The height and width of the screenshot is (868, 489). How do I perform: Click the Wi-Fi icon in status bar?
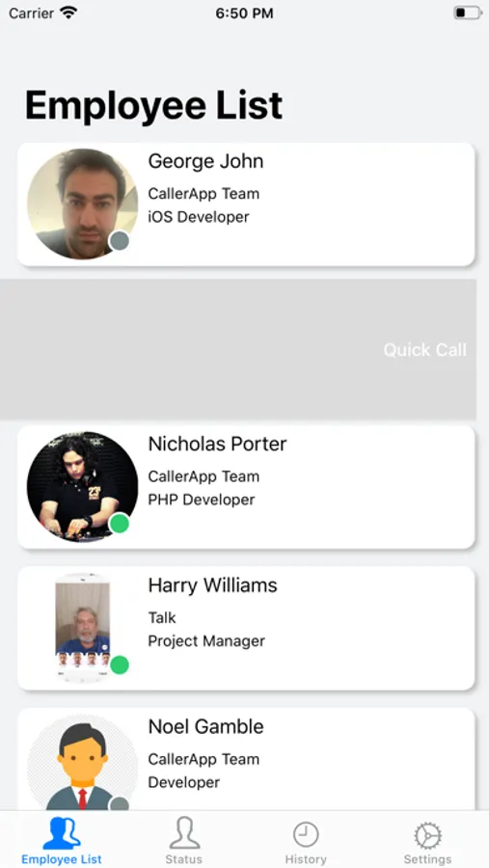tap(68, 13)
